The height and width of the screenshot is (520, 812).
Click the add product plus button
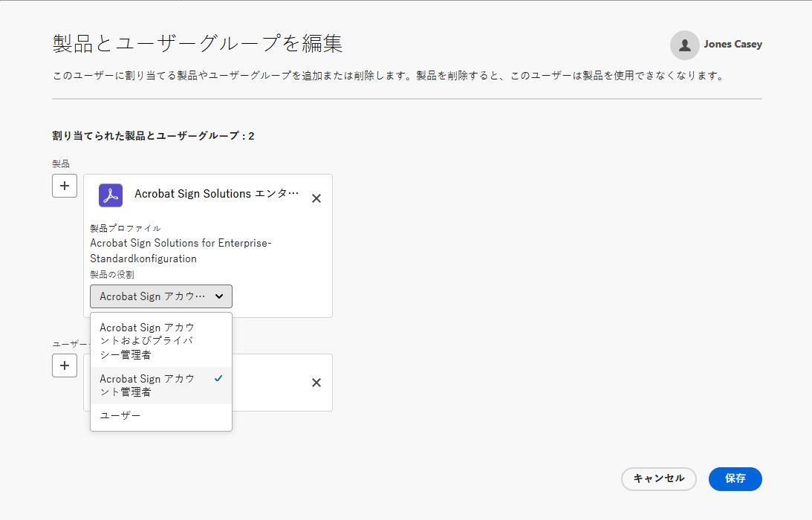pos(65,186)
